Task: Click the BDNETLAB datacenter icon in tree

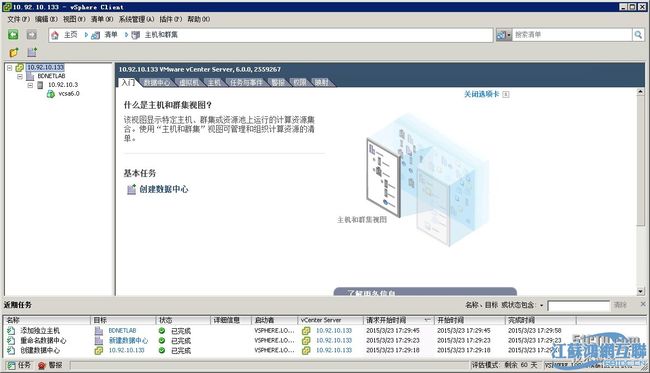Action: (30, 76)
